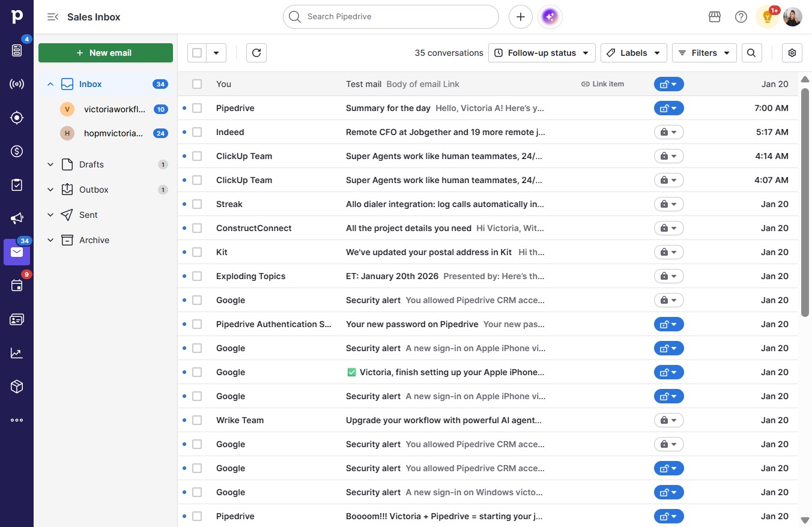
Task: Open Products box icon in sidebar
Action: coord(17,387)
